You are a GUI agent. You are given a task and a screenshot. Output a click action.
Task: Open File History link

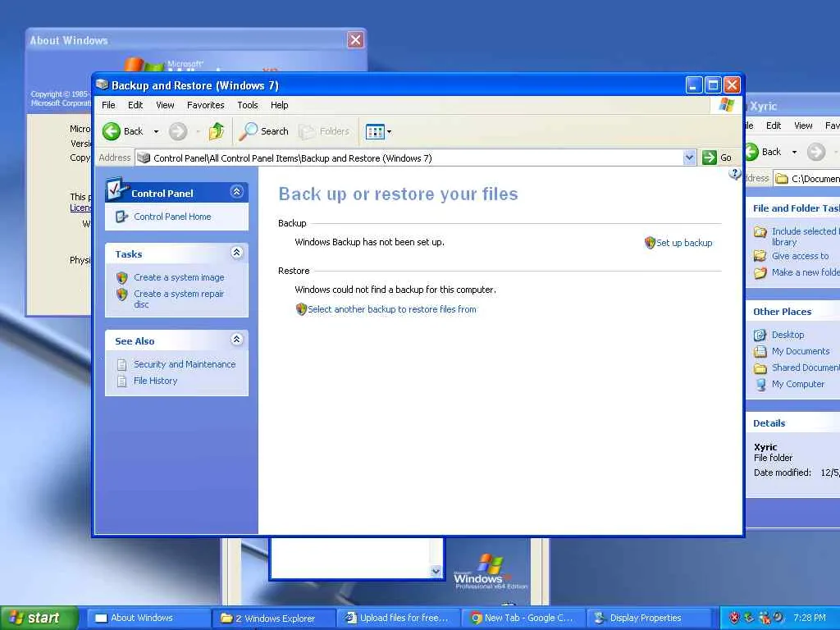coord(155,381)
